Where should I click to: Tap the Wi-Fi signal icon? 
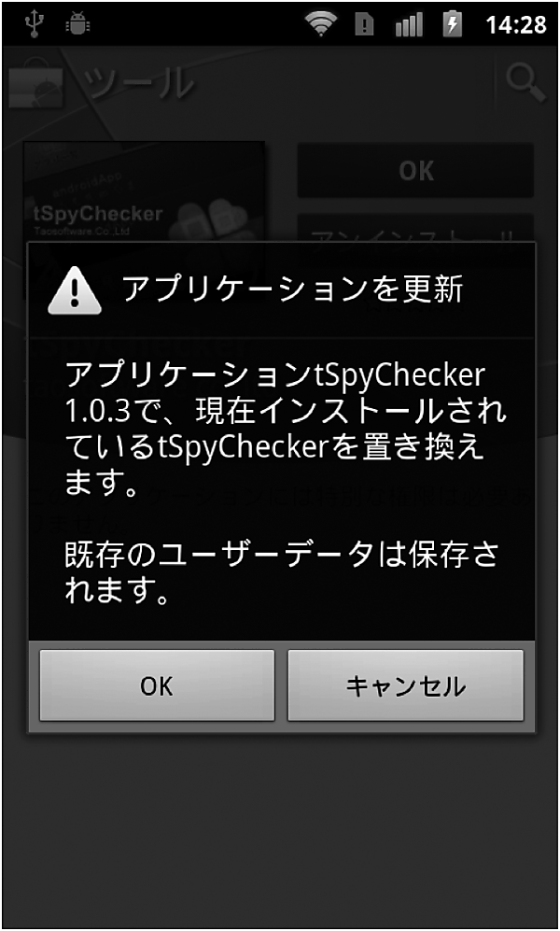322,24
